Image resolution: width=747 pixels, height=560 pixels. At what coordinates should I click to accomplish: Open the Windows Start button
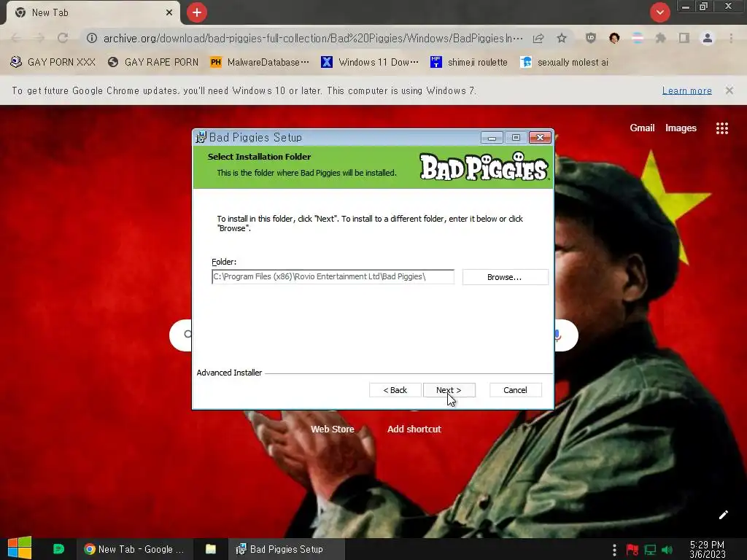tap(20, 548)
